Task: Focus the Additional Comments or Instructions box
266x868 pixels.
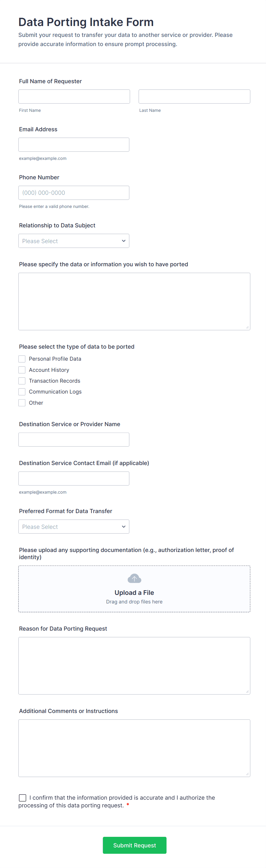Action: pyautogui.click(x=134, y=748)
